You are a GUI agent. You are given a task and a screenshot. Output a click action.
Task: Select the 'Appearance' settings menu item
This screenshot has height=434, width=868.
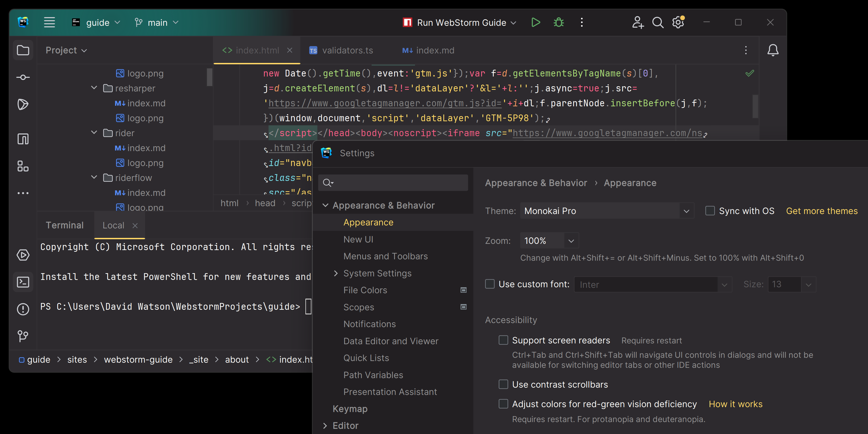coord(368,221)
